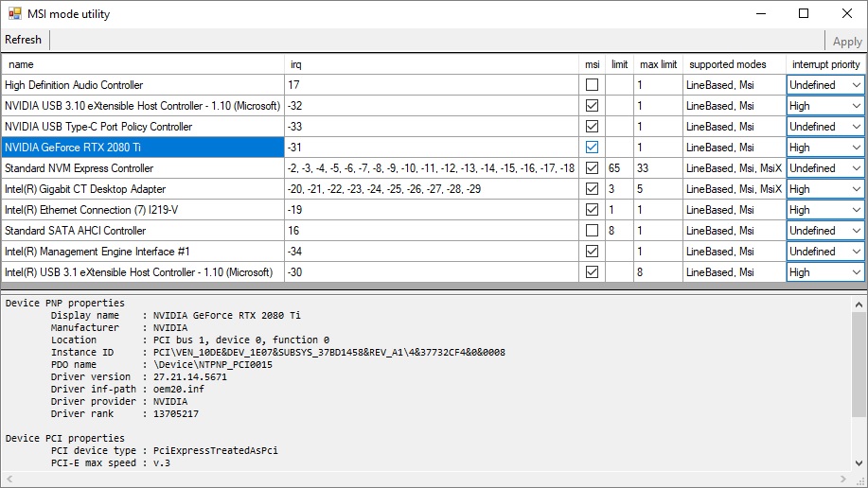Click limit cell '3' for Gigabit CT Desktop Adapter
The image size is (868, 488).
coord(619,189)
